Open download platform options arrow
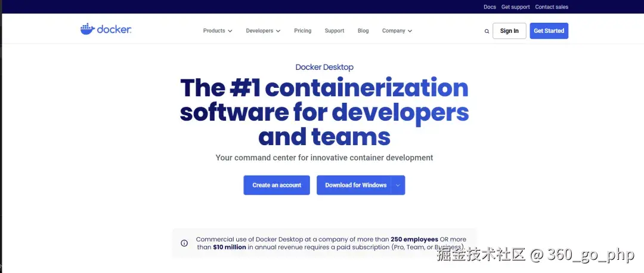Image resolution: width=644 pixels, height=273 pixels. click(x=398, y=185)
